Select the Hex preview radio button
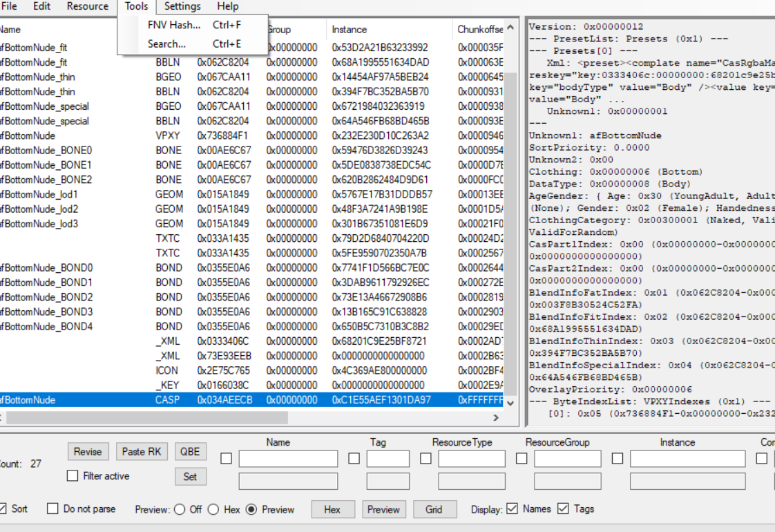 coord(213,509)
